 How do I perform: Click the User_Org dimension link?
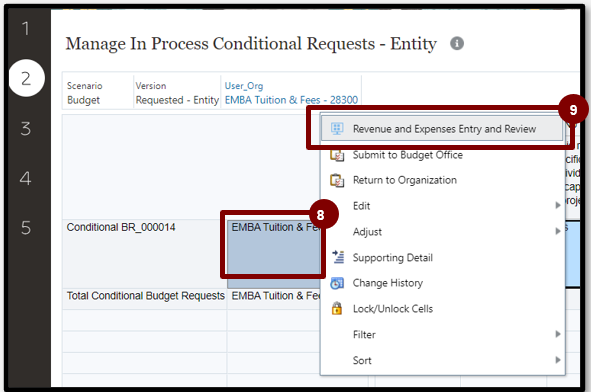coord(244,86)
